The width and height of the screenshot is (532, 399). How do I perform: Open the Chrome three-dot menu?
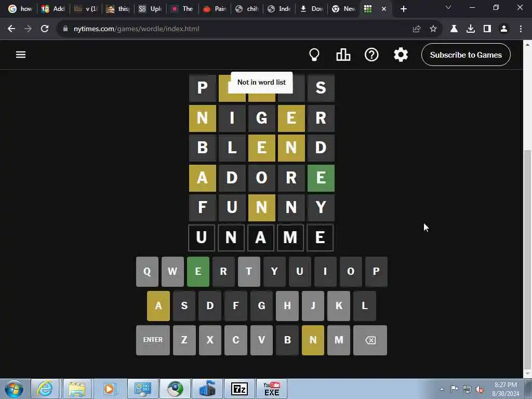pyautogui.click(x=521, y=29)
